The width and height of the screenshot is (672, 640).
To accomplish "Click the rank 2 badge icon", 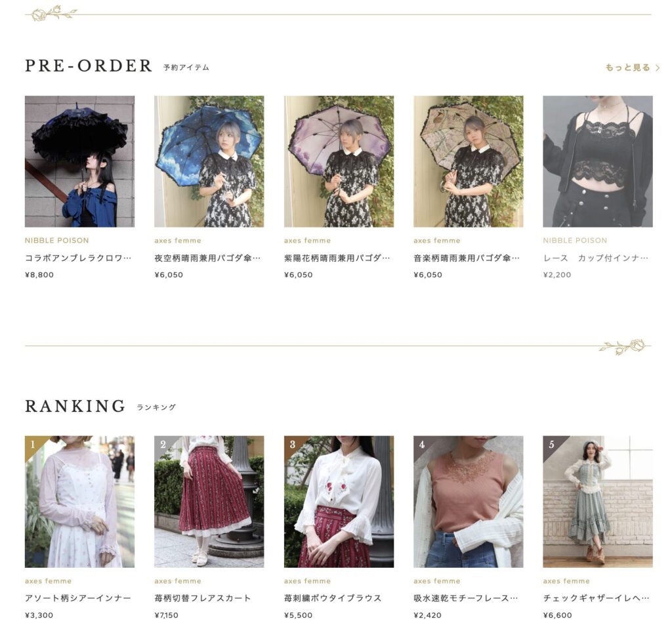I will click(163, 444).
